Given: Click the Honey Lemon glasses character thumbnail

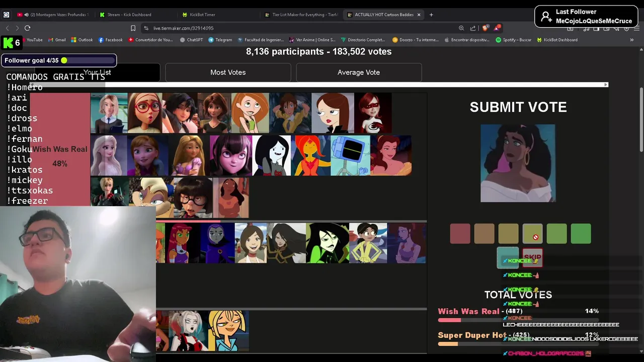Looking at the screenshot, I should pyautogui.click(x=145, y=113).
